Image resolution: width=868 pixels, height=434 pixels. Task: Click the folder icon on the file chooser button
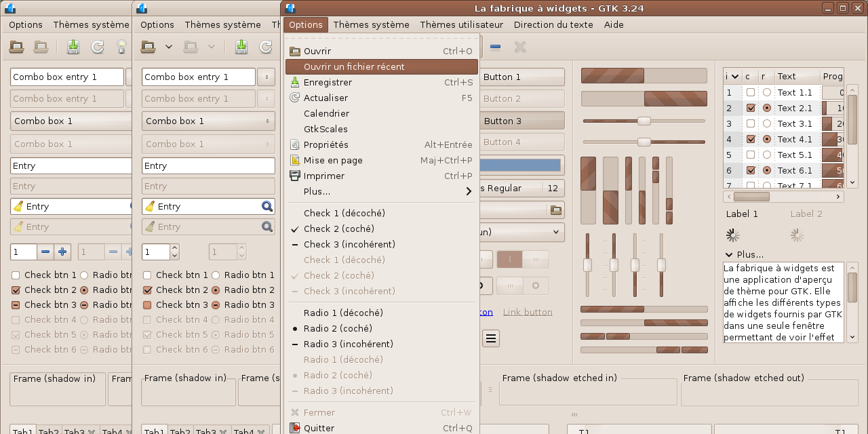556,210
